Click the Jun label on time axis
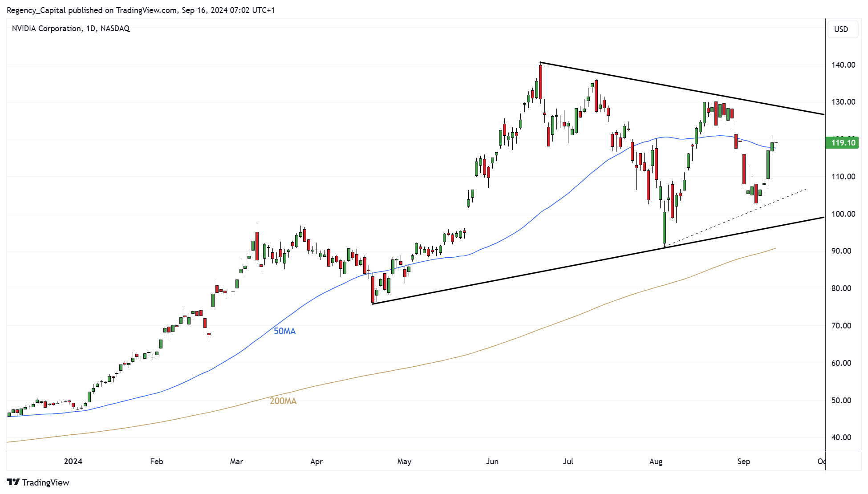The image size is (868, 494). click(x=492, y=462)
